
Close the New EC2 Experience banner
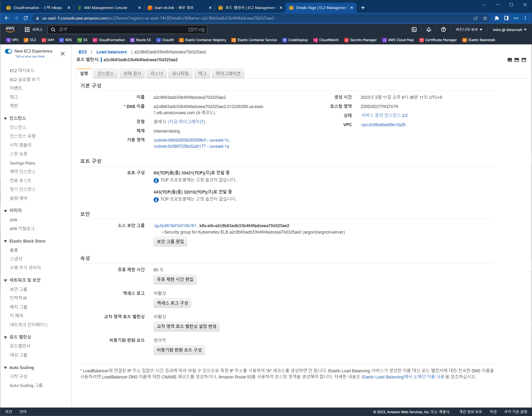pos(63,54)
